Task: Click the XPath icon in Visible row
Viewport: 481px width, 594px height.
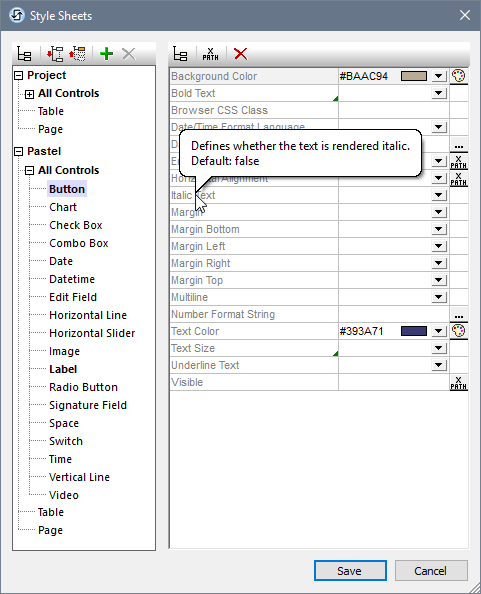Action: pyautogui.click(x=459, y=382)
